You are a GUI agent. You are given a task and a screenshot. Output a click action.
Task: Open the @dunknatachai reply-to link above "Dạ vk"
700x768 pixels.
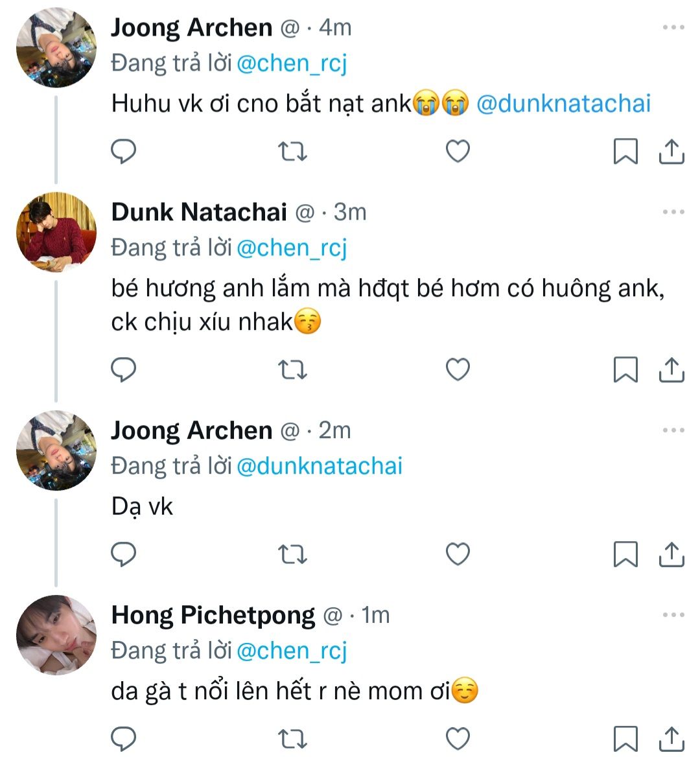pyautogui.click(x=320, y=466)
